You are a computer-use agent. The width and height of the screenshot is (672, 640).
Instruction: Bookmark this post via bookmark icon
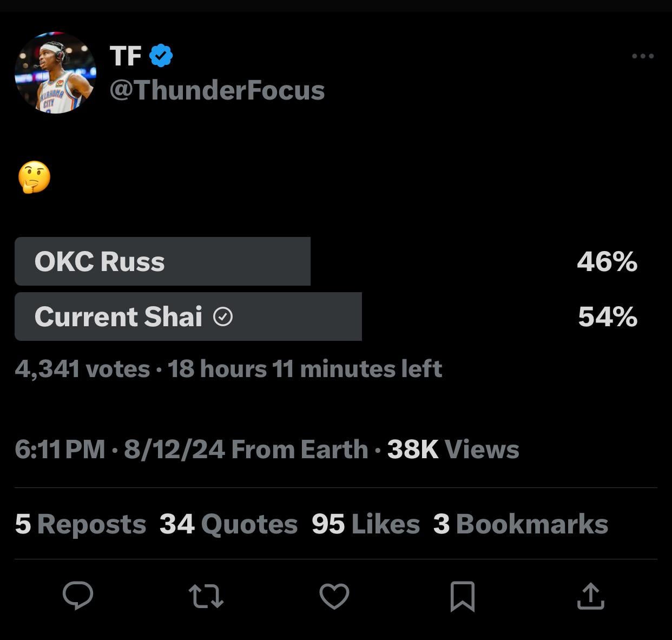point(463,596)
